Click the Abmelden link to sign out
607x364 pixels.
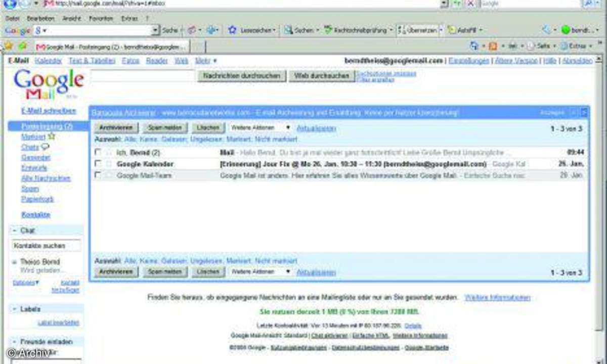[x=577, y=61]
